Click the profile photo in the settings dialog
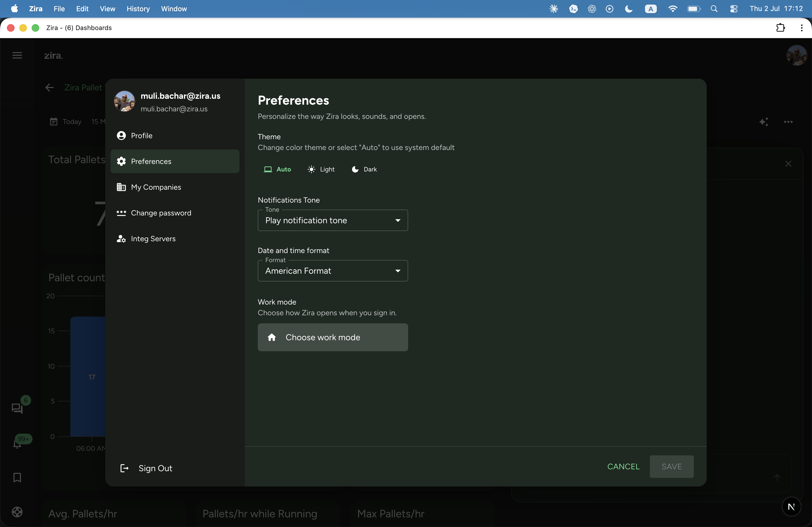The image size is (812, 527). [x=124, y=101]
